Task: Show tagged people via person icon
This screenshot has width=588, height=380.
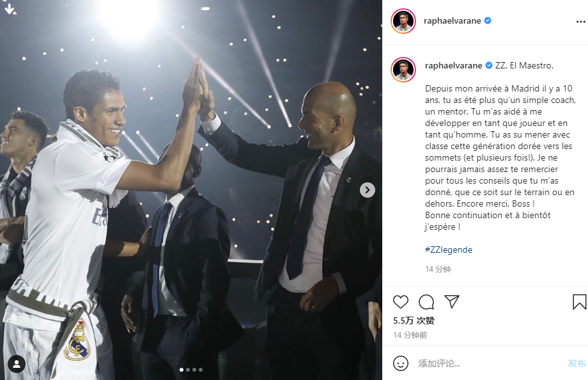Action: (17, 363)
